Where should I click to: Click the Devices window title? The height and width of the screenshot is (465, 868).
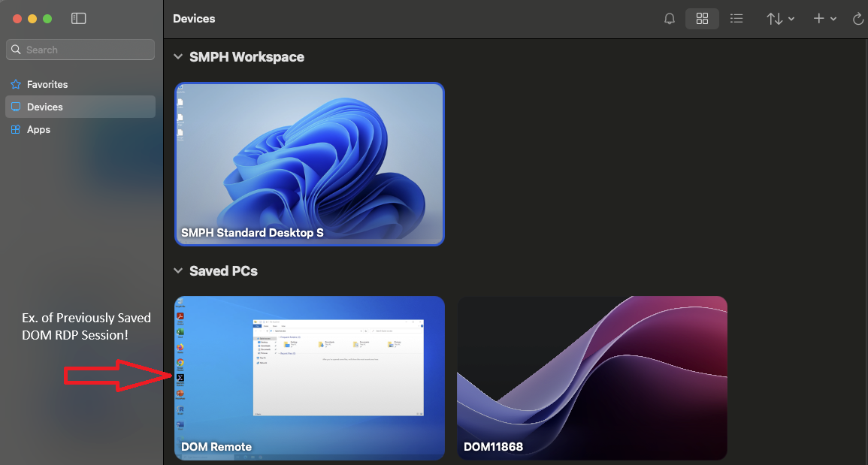[194, 18]
